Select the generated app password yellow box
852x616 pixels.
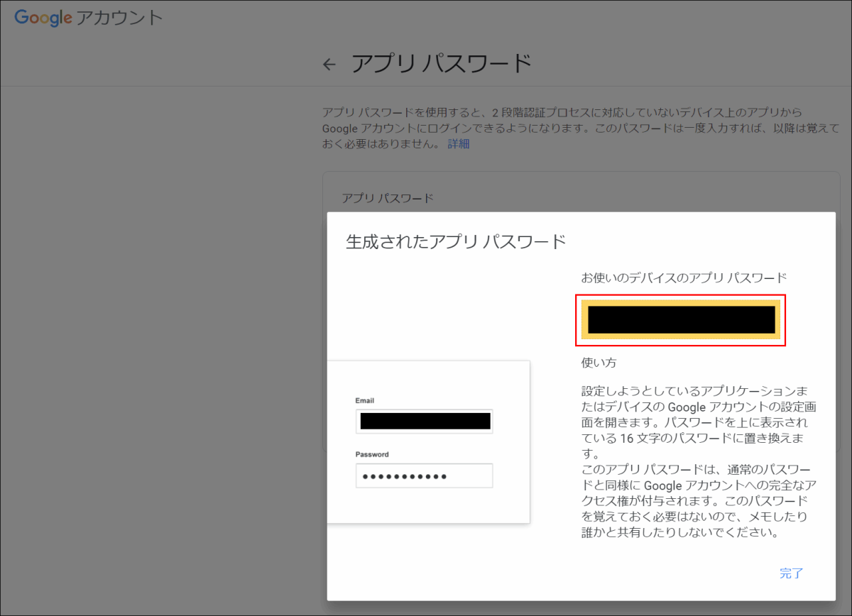point(681,320)
